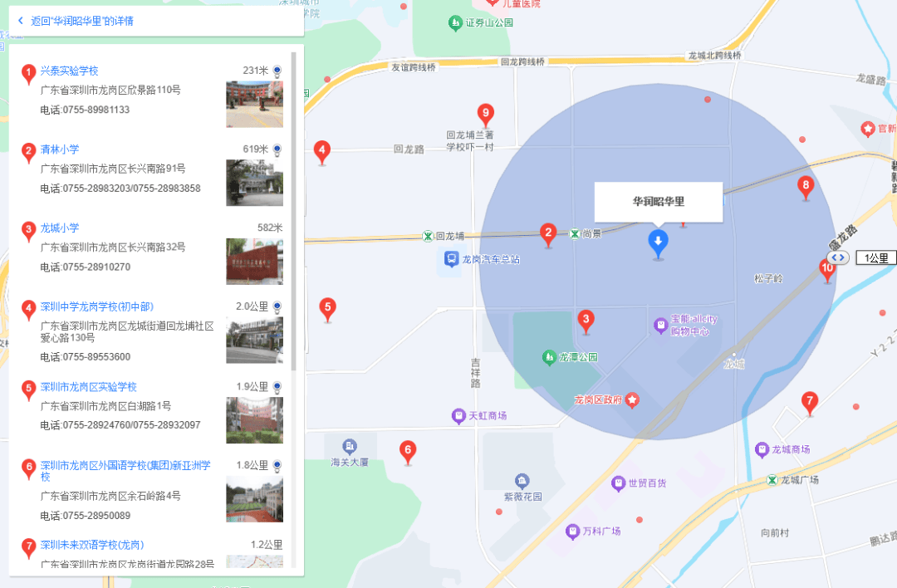897x588 pixels.
Task: Select red marker 9 on the map
Action: [x=486, y=114]
